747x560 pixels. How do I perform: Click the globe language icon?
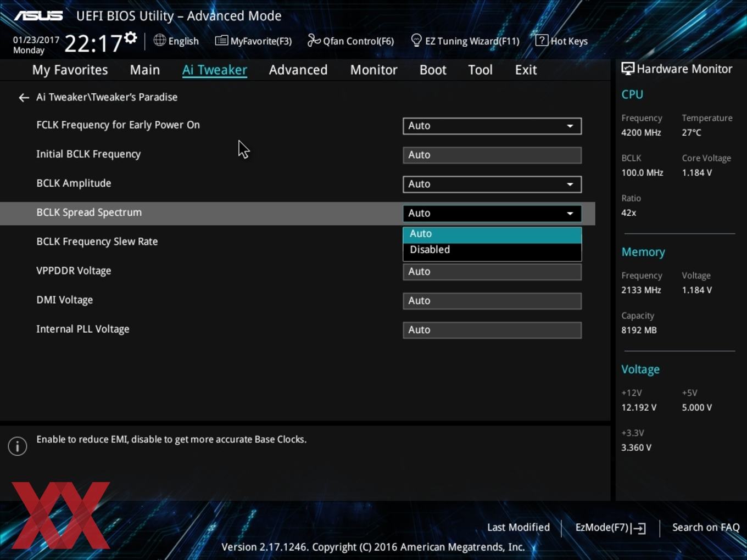pyautogui.click(x=159, y=40)
